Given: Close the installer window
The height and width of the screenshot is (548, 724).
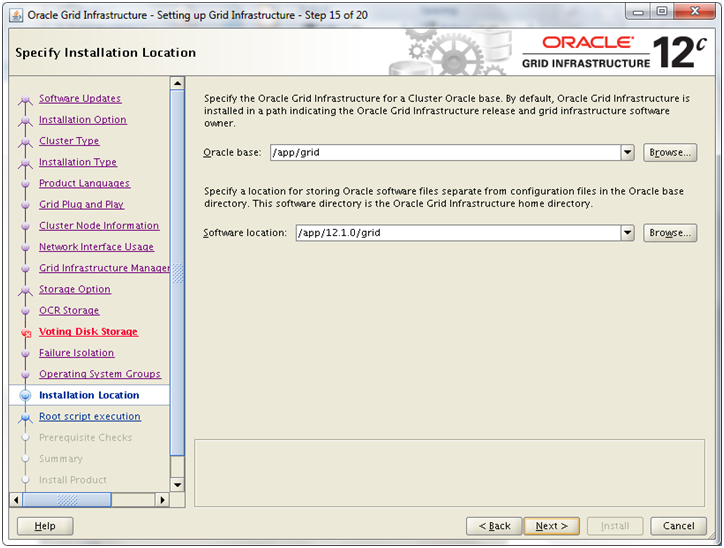Looking at the screenshot, I should (x=695, y=12).
